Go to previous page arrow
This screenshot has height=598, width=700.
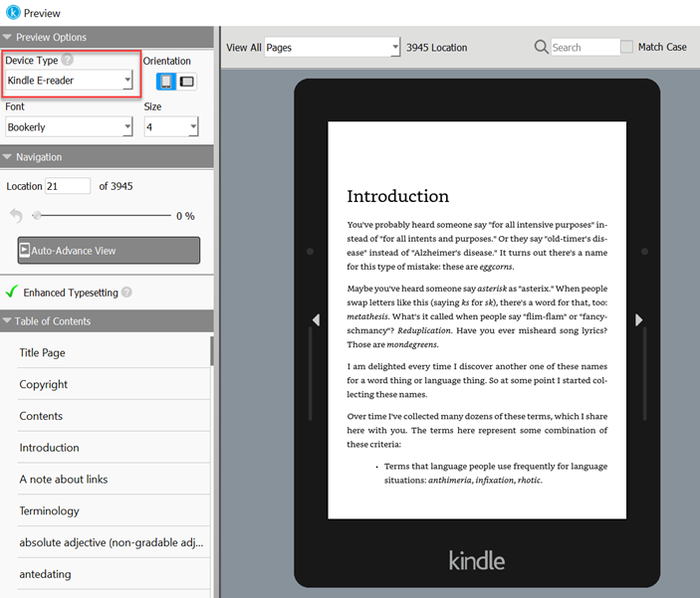pyautogui.click(x=316, y=319)
